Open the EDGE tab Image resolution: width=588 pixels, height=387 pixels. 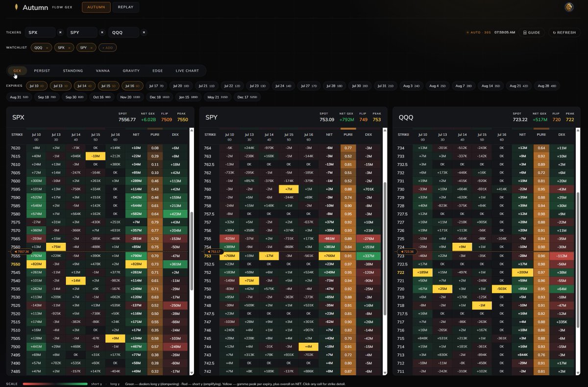coord(157,71)
